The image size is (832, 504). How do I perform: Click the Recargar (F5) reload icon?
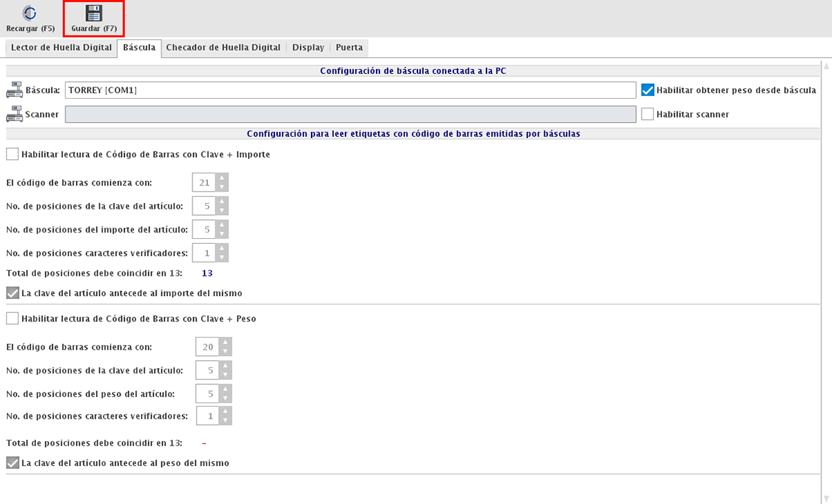click(x=30, y=13)
